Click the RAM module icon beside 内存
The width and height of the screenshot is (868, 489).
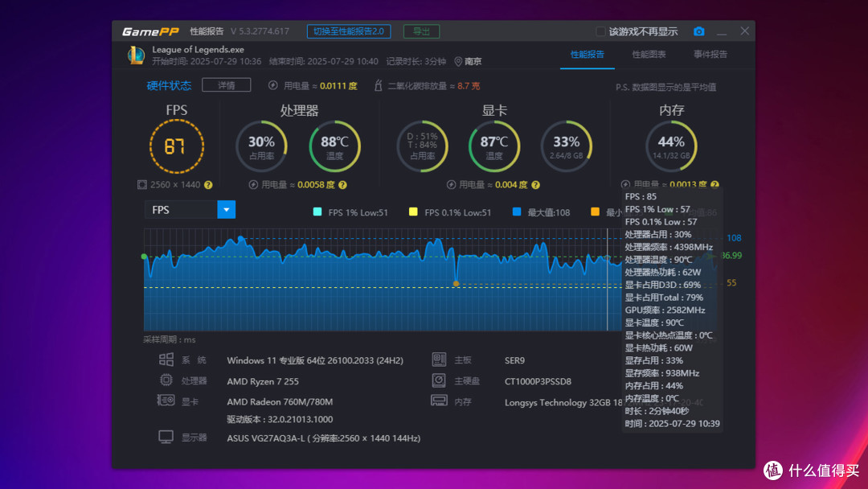(439, 401)
